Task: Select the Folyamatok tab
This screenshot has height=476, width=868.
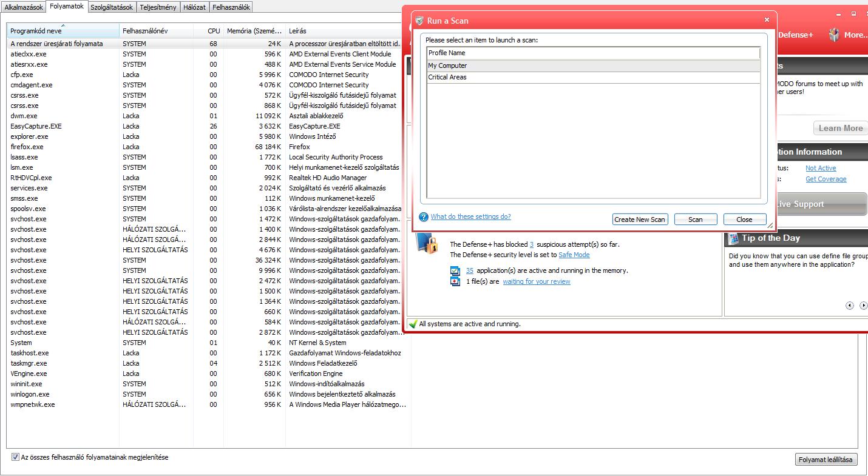Action: click(67, 6)
